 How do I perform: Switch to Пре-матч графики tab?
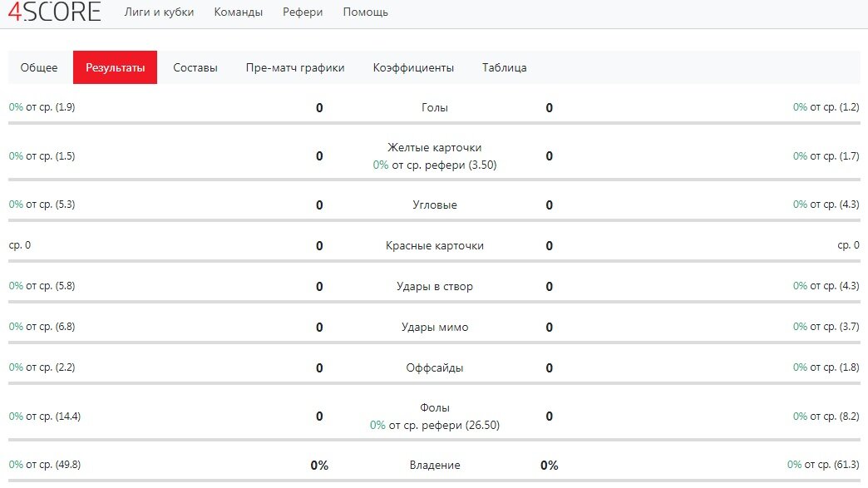tap(293, 67)
